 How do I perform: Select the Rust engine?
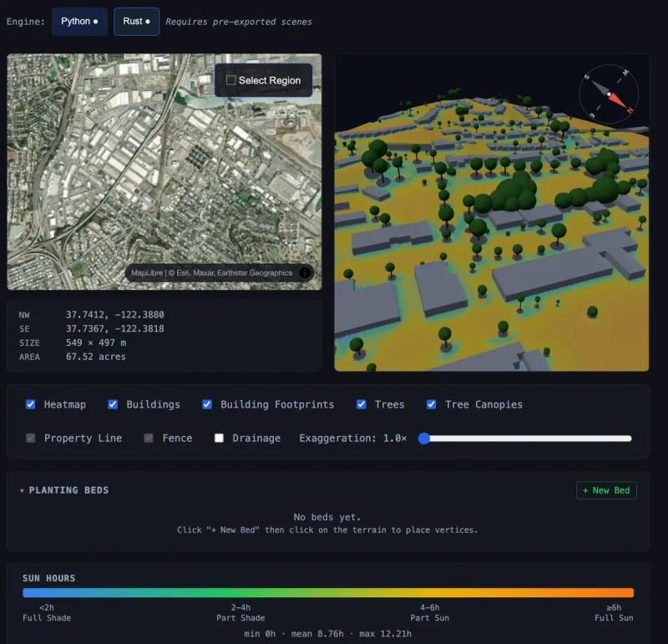pyautogui.click(x=136, y=21)
